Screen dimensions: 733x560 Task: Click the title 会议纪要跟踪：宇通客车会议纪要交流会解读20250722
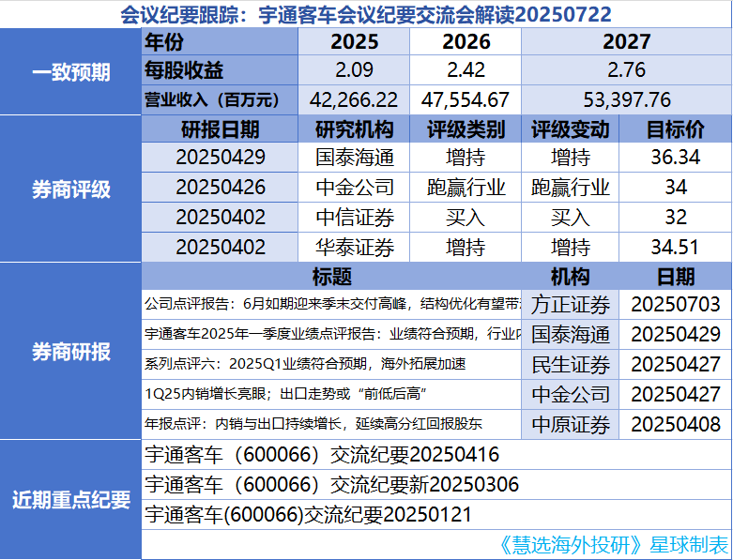pyautogui.click(x=366, y=14)
